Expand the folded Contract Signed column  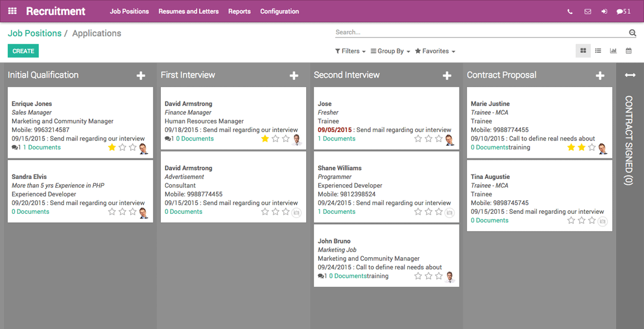629,75
